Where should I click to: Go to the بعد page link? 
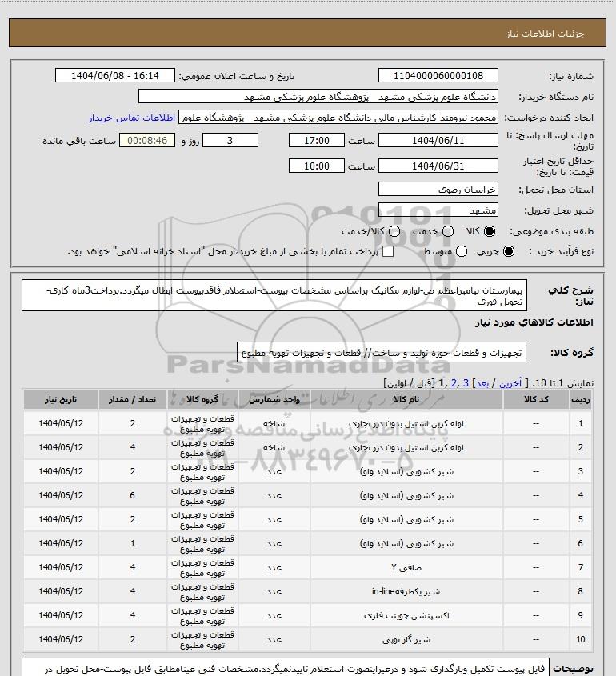(x=482, y=383)
